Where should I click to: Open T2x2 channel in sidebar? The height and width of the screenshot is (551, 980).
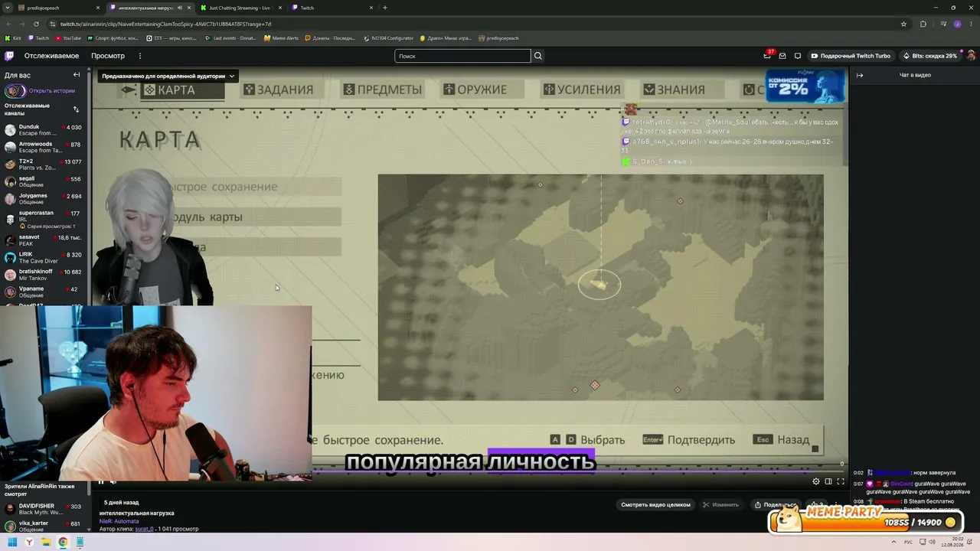(43, 165)
